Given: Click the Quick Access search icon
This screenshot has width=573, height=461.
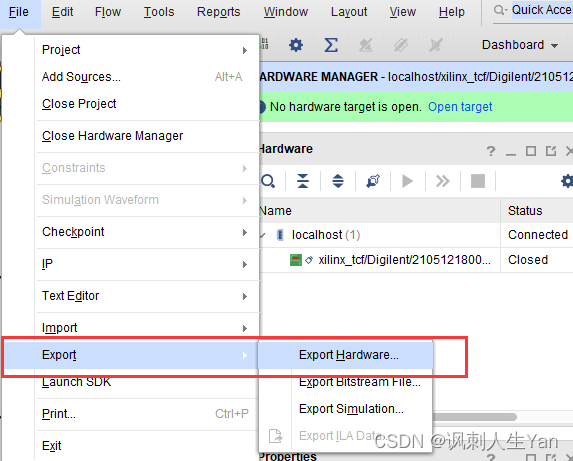Looking at the screenshot, I should point(500,10).
